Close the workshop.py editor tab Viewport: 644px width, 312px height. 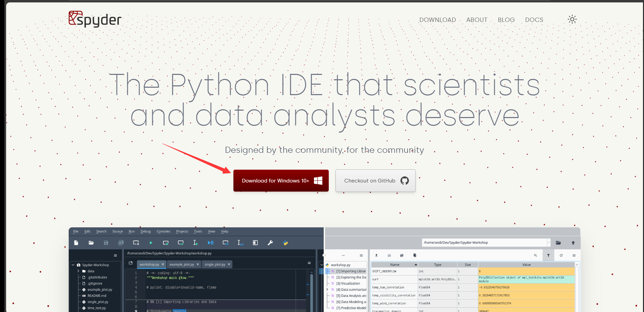163,264
